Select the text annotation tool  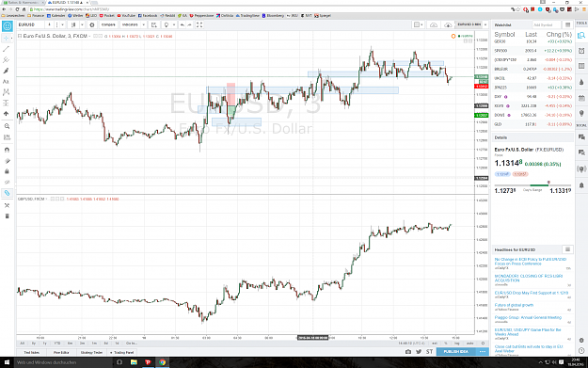pyautogui.click(x=6, y=81)
